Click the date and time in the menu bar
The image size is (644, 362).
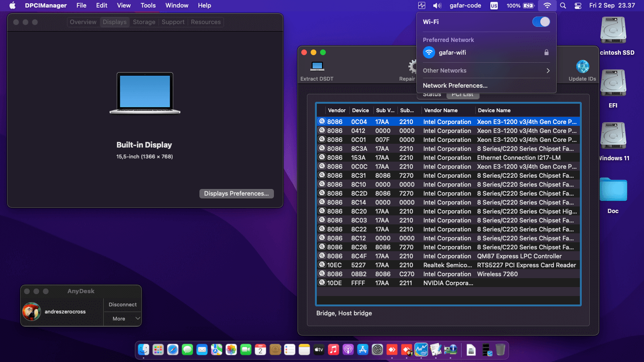[612, 6]
